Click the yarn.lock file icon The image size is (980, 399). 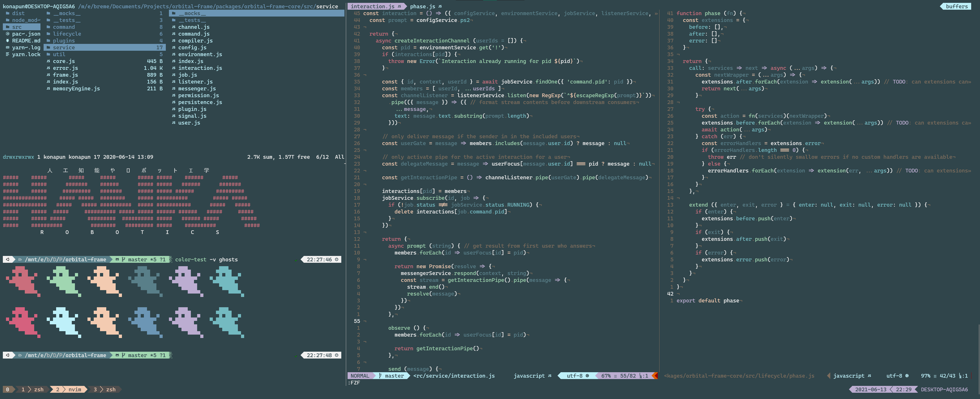(8, 54)
